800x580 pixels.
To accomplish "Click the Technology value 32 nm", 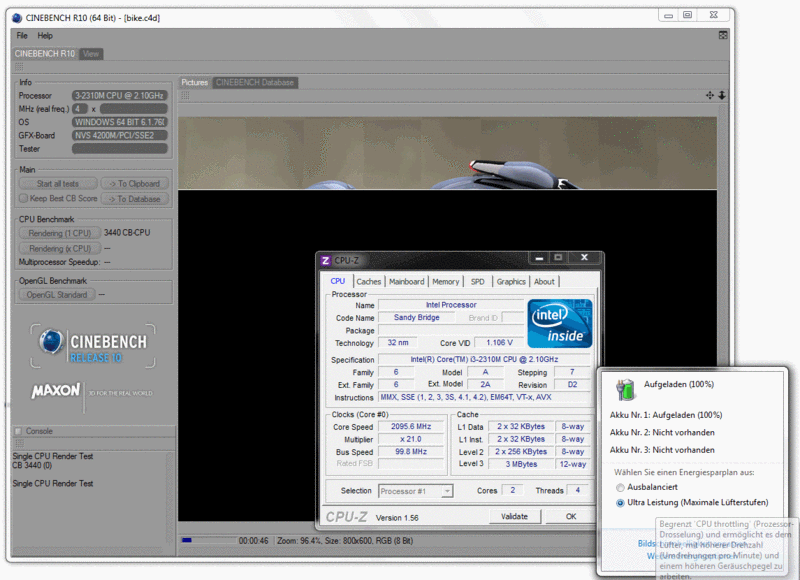I will pyautogui.click(x=398, y=343).
